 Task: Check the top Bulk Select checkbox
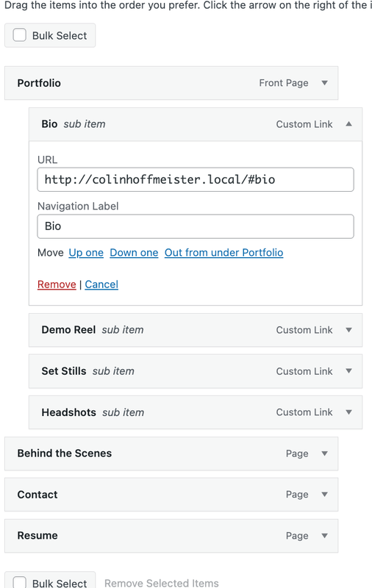[x=20, y=35]
